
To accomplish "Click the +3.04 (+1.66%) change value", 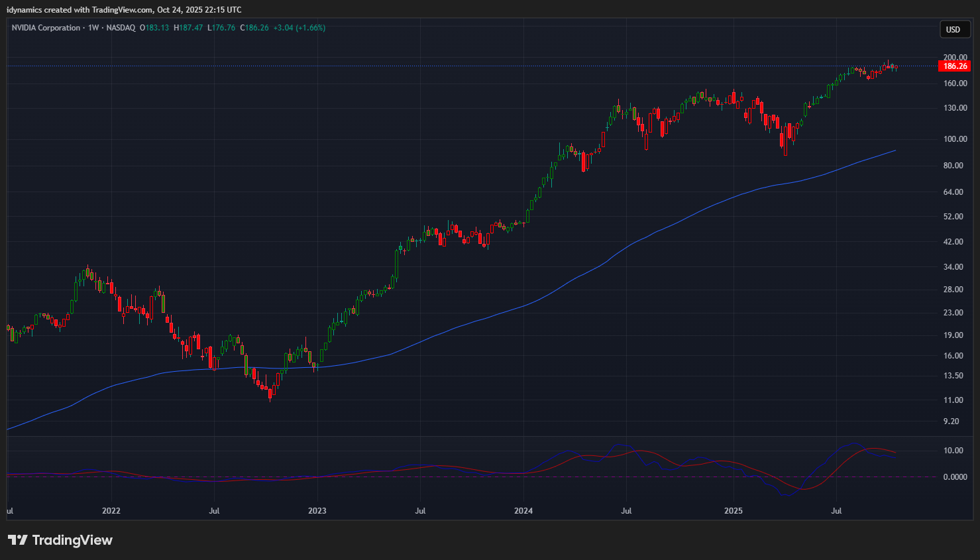I will point(299,28).
